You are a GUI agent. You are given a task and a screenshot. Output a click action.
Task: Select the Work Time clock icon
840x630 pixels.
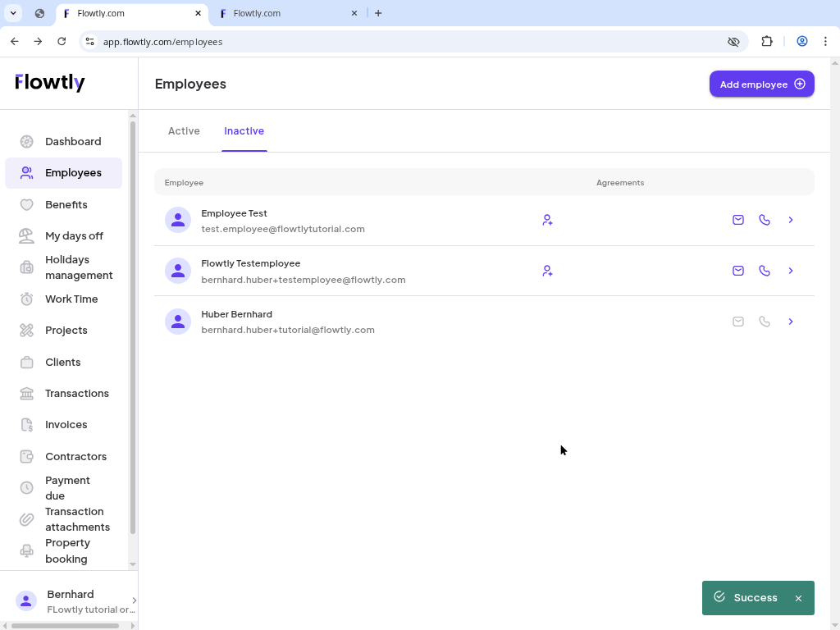click(25, 299)
